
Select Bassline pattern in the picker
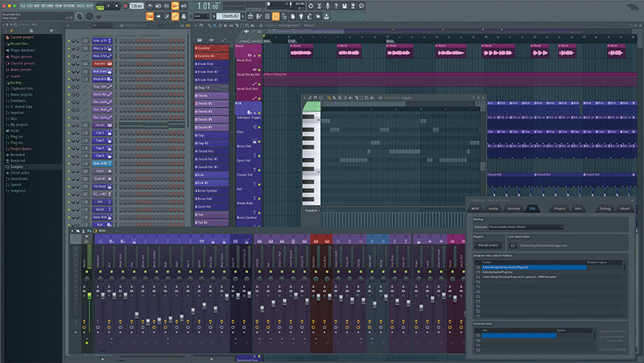(x=211, y=48)
